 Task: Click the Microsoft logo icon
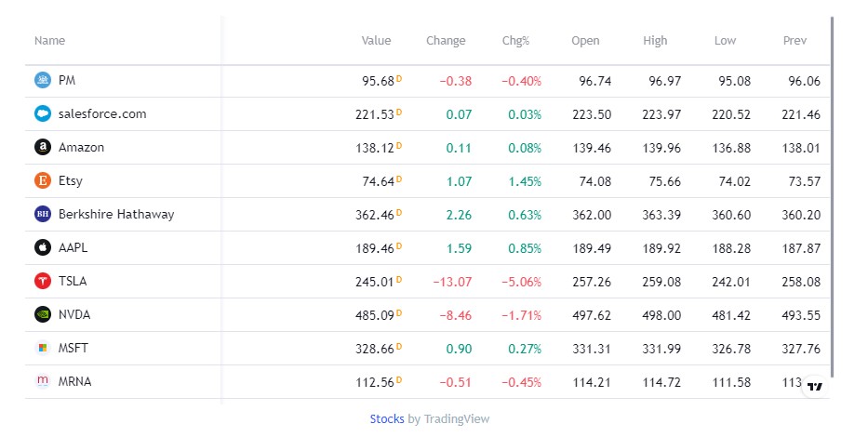point(43,348)
